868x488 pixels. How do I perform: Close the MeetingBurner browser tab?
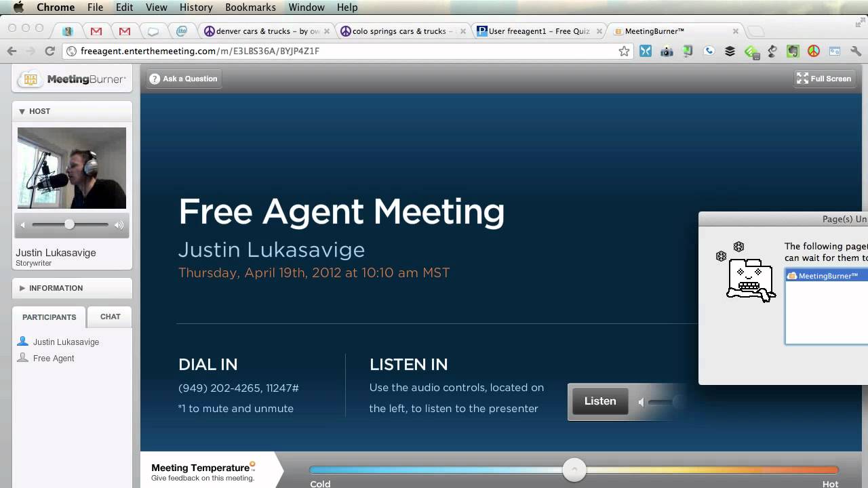tap(735, 31)
